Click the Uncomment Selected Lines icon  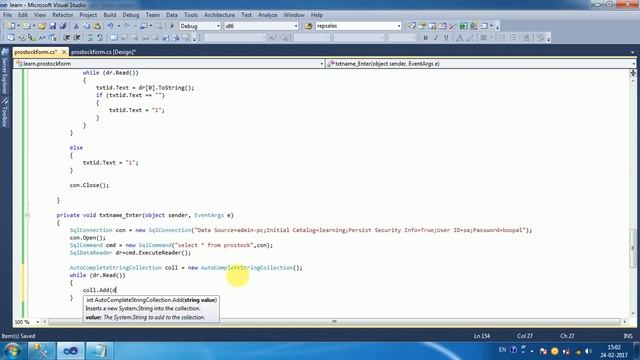[x=100, y=38]
